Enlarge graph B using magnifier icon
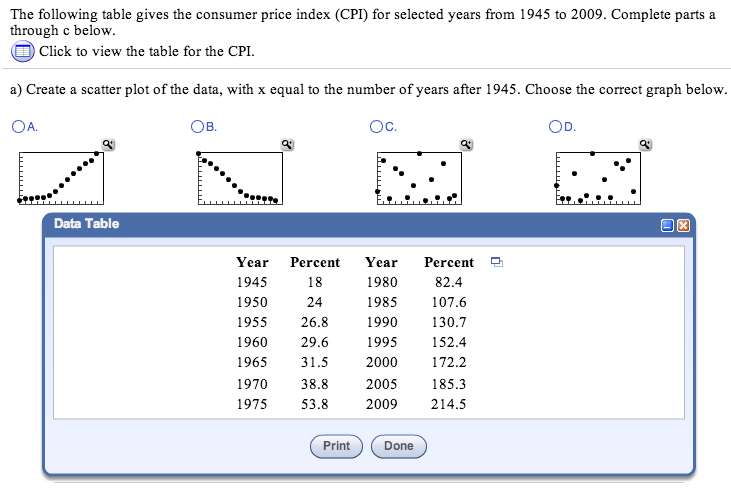The height and width of the screenshot is (491, 731). pos(288,144)
